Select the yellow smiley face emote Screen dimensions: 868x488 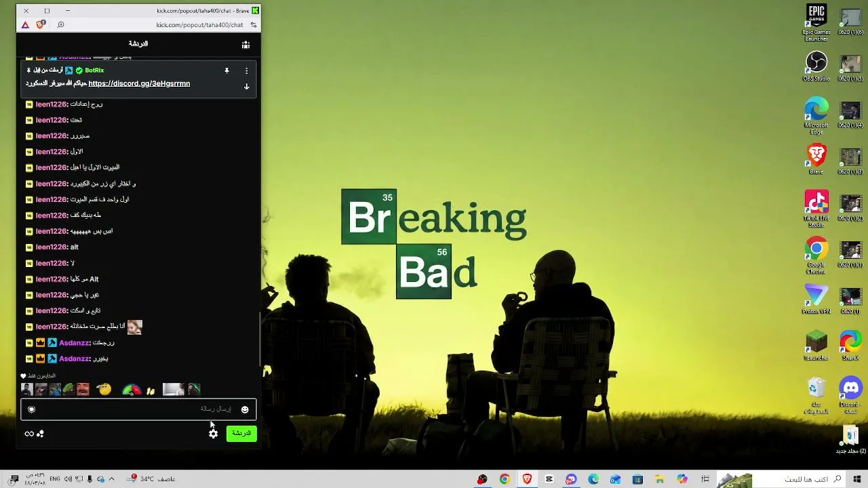[x=104, y=389]
